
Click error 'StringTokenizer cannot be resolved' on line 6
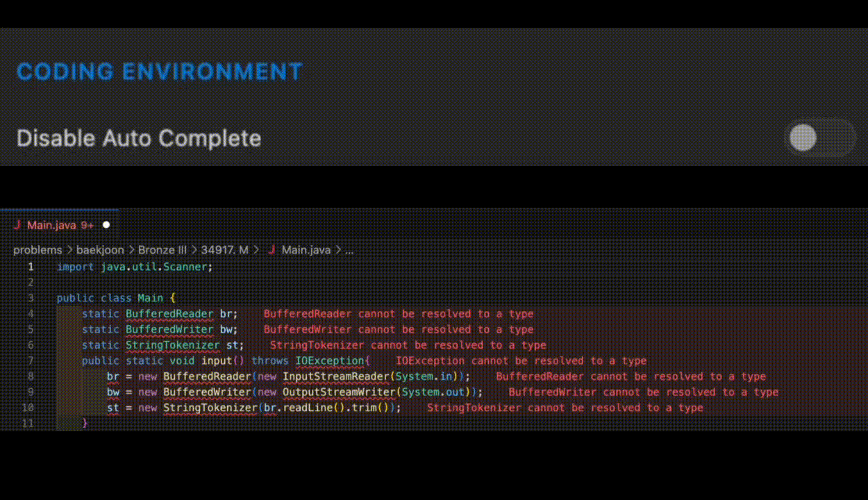tap(408, 345)
